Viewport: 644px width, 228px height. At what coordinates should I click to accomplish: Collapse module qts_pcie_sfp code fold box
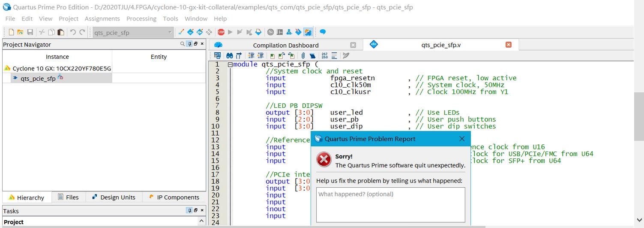(230, 64)
